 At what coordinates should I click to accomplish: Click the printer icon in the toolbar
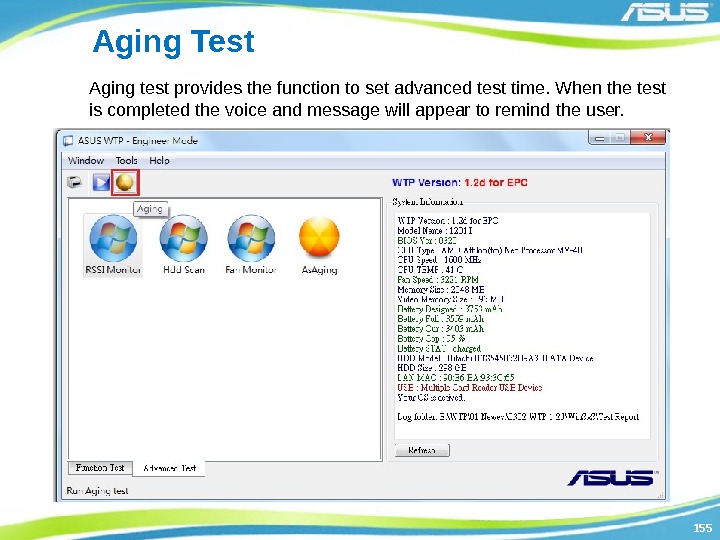[74, 182]
